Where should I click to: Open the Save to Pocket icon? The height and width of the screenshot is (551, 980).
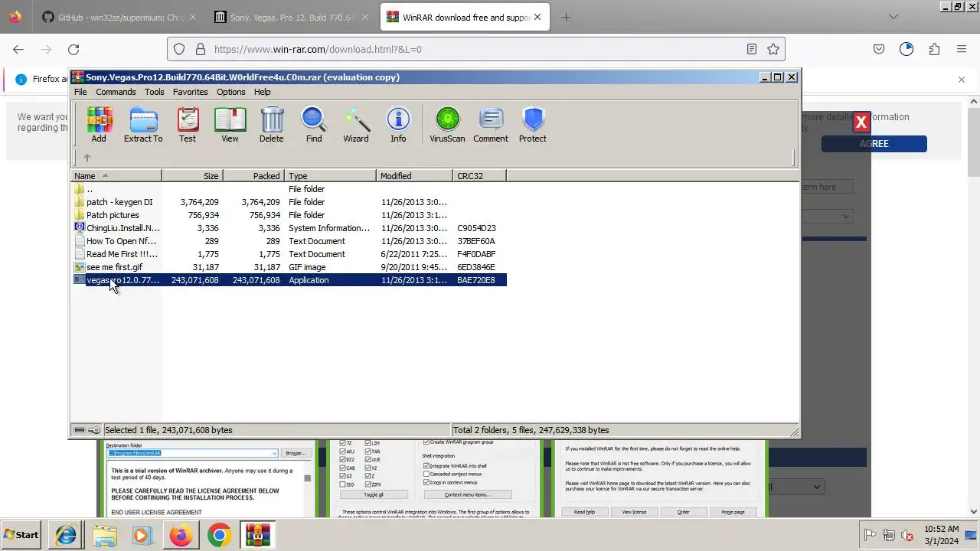click(879, 49)
